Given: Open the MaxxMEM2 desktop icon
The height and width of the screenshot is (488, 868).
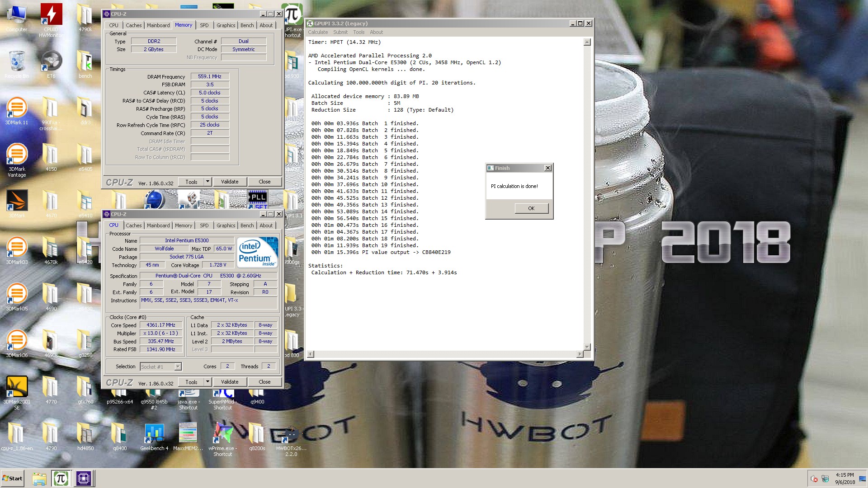Looking at the screenshot, I should click(x=188, y=437).
